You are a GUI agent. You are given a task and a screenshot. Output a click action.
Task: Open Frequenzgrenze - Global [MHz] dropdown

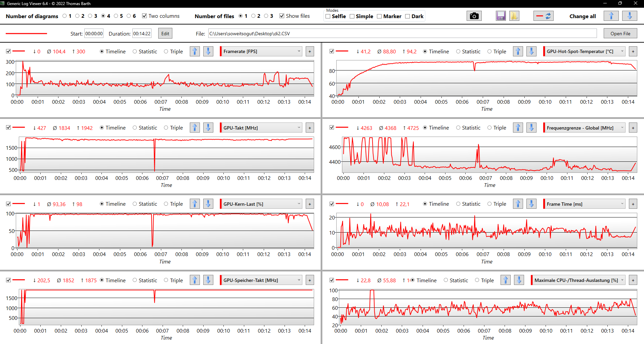[x=585, y=128]
